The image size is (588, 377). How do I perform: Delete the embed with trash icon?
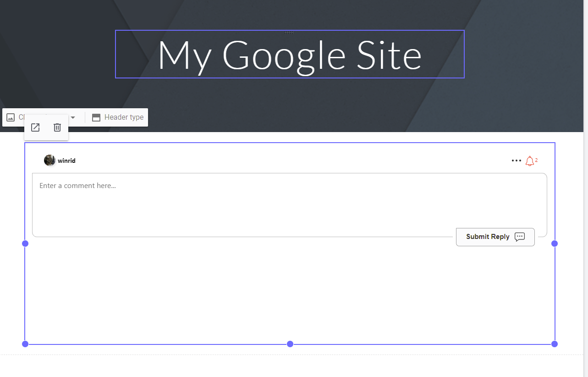(57, 128)
